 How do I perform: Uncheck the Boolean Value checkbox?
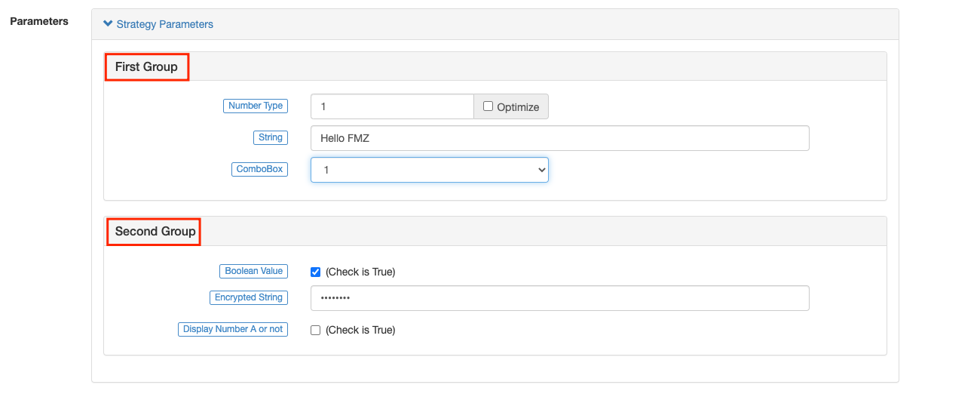click(x=316, y=272)
